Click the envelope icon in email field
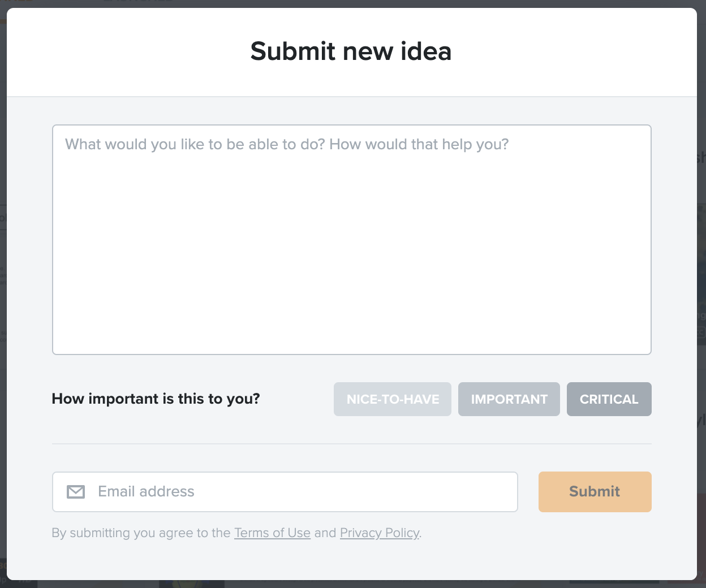This screenshot has height=588, width=706. click(76, 492)
